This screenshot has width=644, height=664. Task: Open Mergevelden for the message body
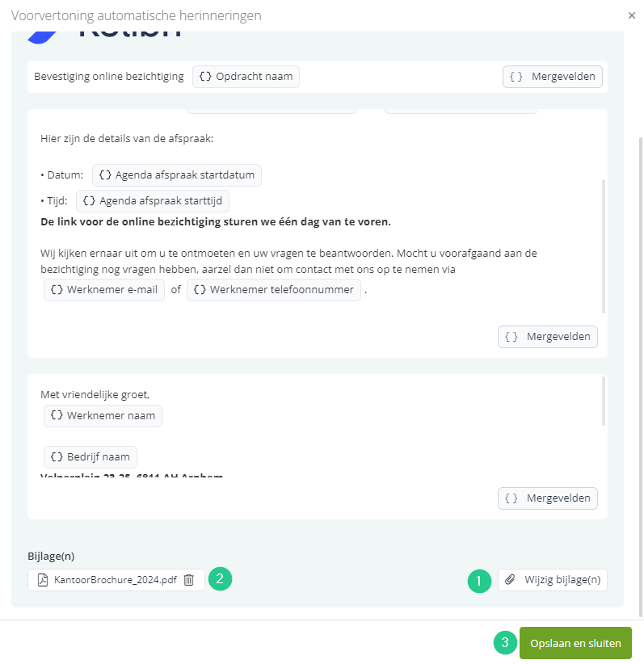[x=548, y=337]
